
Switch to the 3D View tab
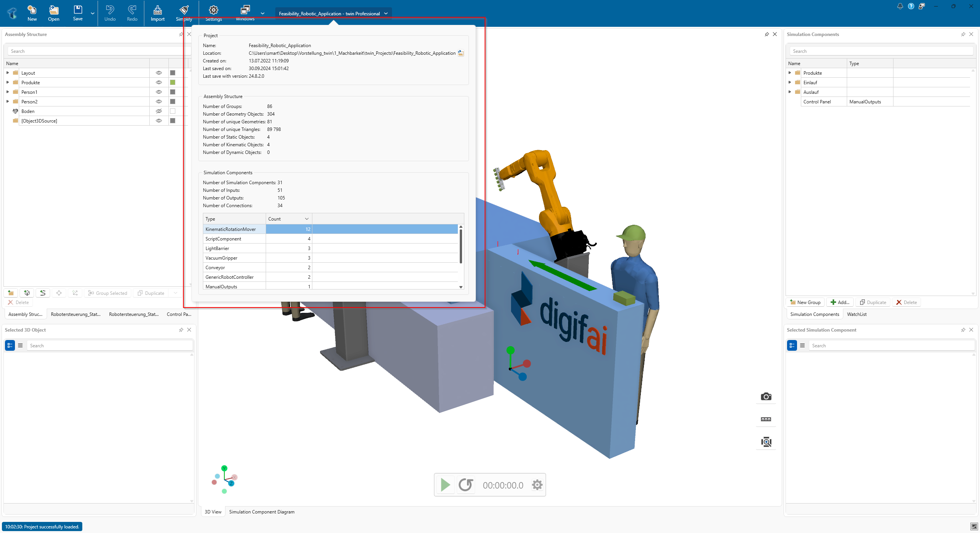pyautogui.click(x=212, y=511)
